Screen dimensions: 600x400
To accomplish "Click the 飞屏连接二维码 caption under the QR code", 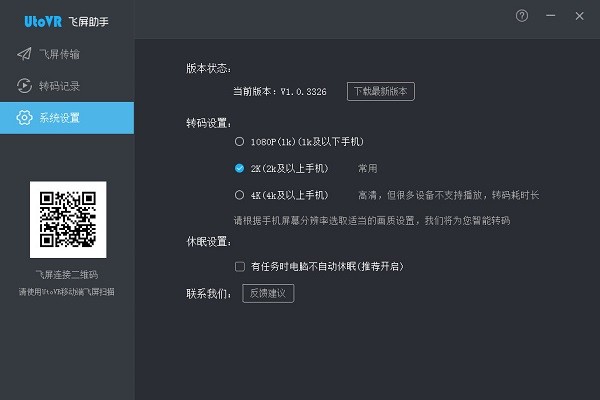I will (67, 274).
